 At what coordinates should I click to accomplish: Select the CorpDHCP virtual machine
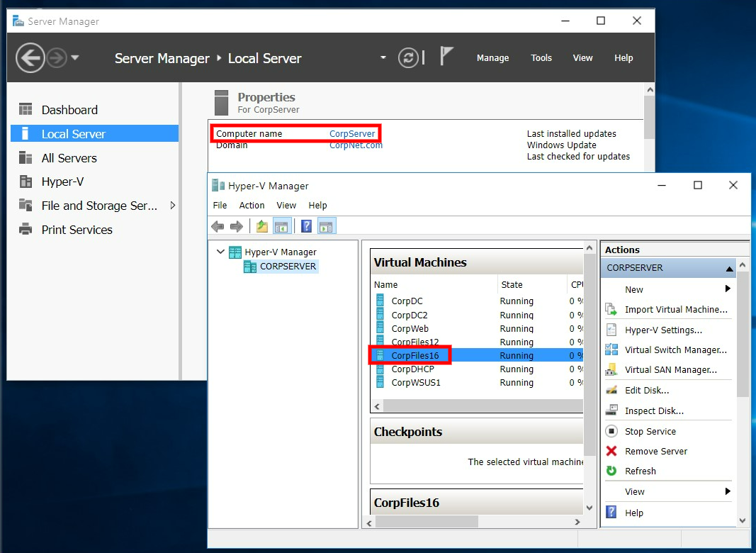point(476,369)
